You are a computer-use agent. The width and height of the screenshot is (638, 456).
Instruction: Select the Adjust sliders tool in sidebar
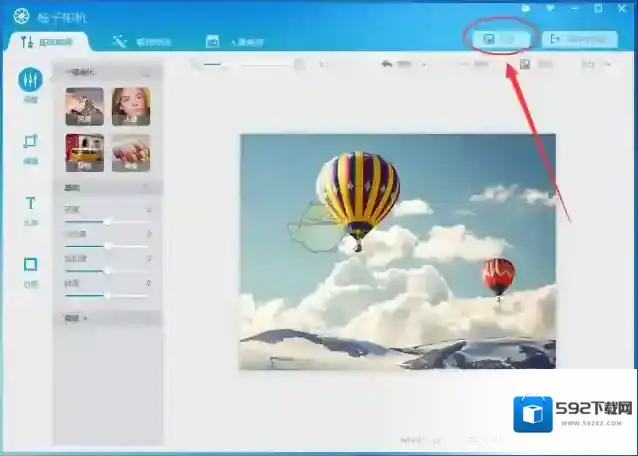point(30,80)
